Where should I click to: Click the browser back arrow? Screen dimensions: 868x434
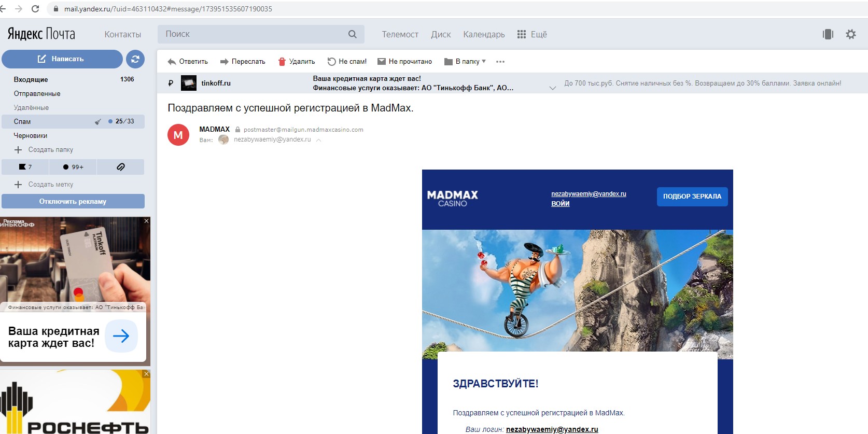[3, 9]
